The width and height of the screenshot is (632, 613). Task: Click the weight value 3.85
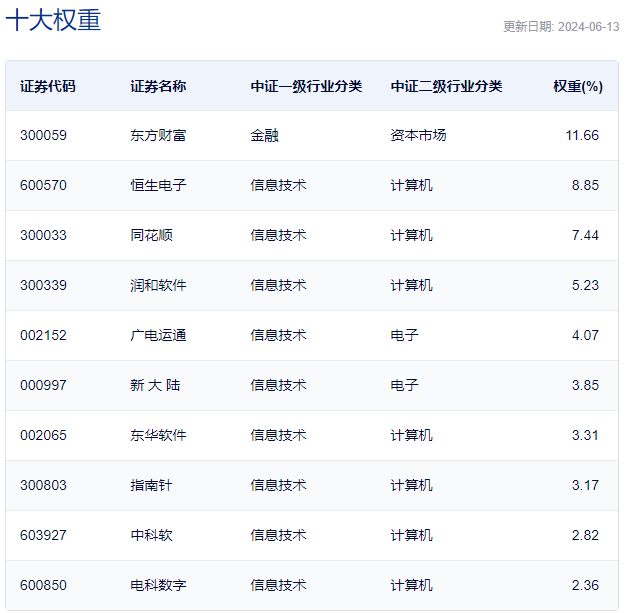pos(585,385)
